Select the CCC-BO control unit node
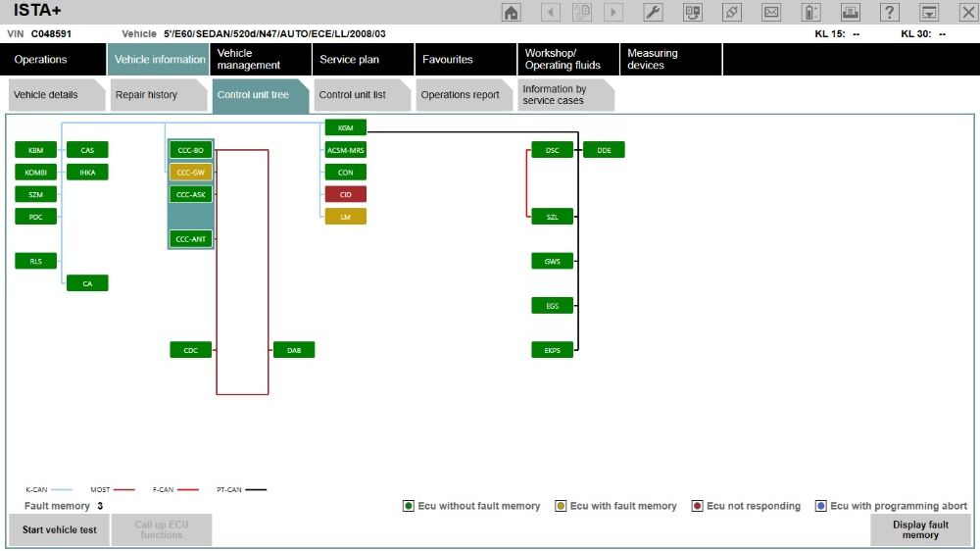This screenshot has height=551, width=980. tap(191, 150)
